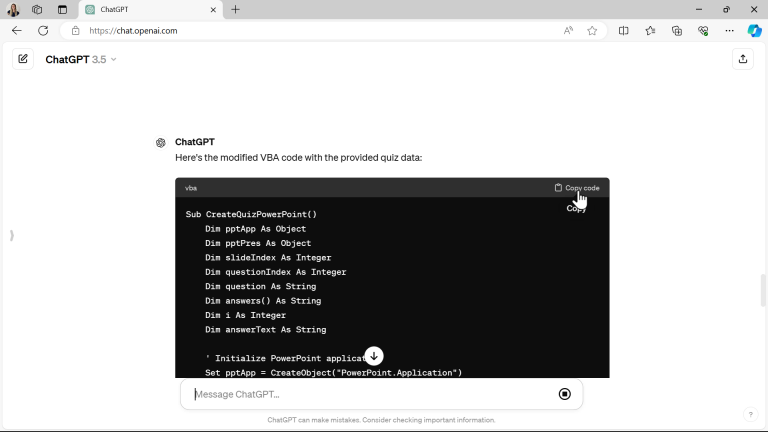Open the Settings and more ellipsis menu
The image size is (768, 432).
tap(729, 30)
